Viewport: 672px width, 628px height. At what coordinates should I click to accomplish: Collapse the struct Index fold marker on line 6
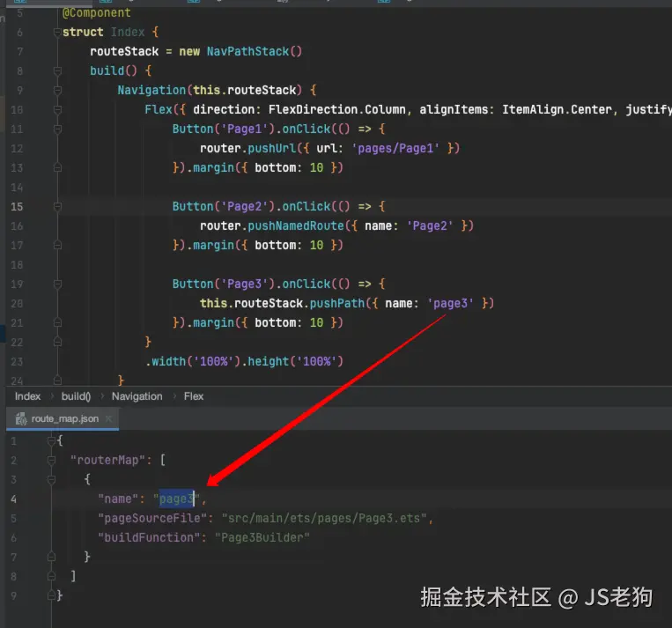[57, 33]
